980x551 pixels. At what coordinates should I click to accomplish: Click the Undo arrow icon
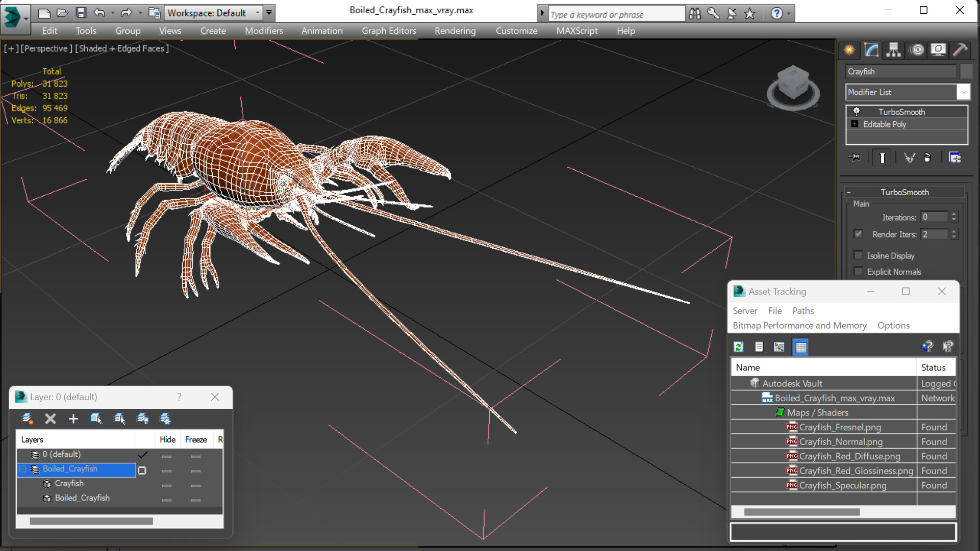pos(99,13)
